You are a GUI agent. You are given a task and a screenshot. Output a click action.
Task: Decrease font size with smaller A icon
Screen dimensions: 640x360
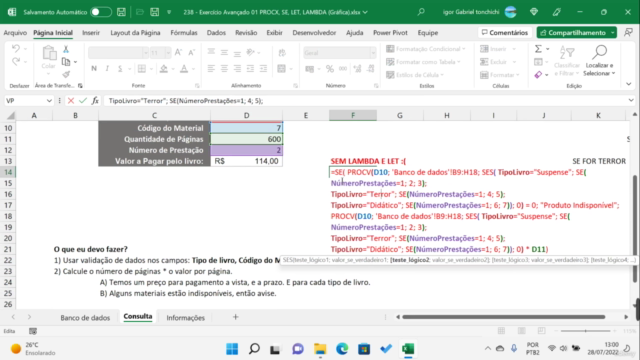click(191, 52)
